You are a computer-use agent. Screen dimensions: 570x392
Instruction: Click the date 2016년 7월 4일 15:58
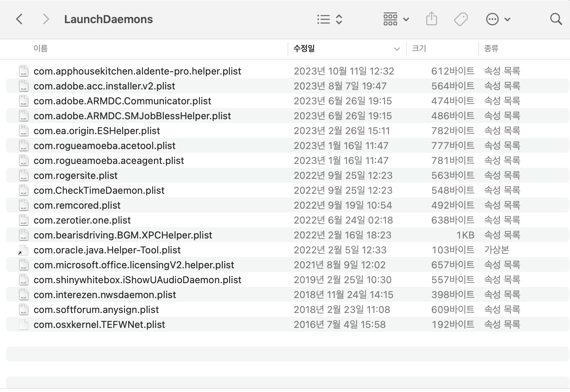tap(340, 325)
